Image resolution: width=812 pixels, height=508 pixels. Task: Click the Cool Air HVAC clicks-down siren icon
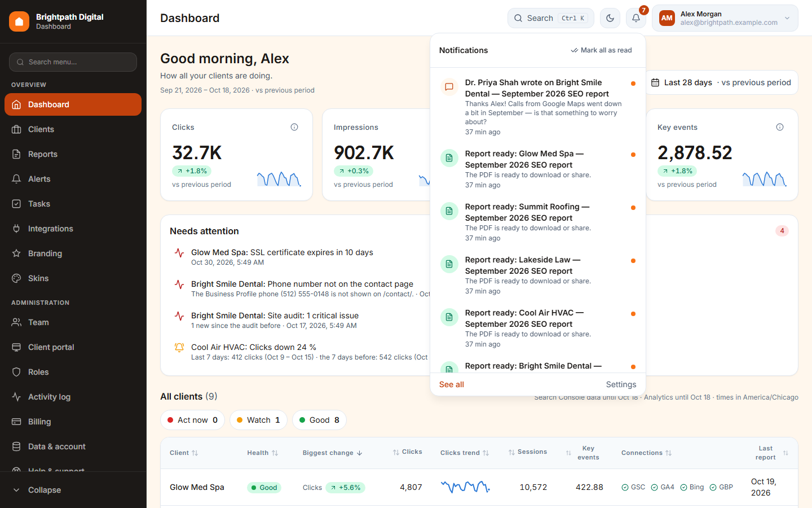coord(179,348)
